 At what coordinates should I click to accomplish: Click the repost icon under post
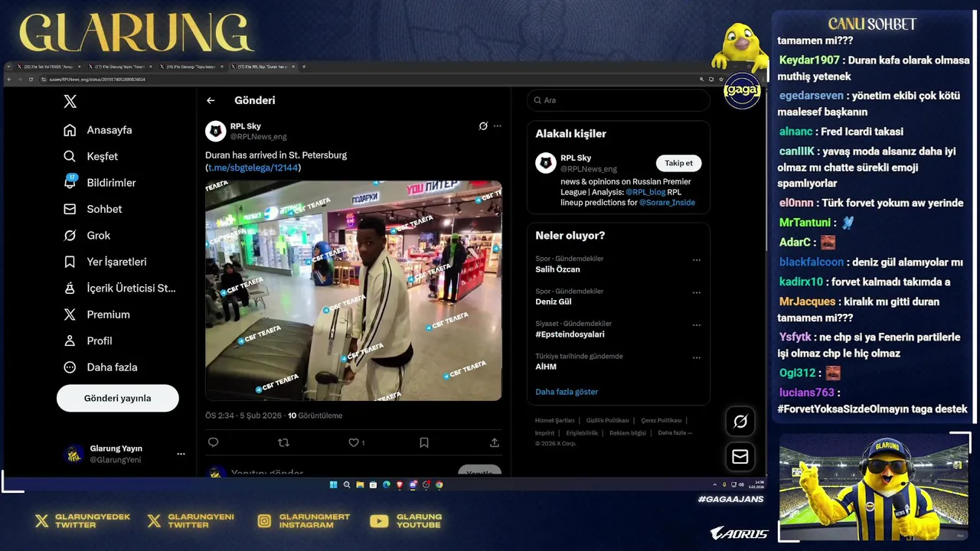coord(283,442)
